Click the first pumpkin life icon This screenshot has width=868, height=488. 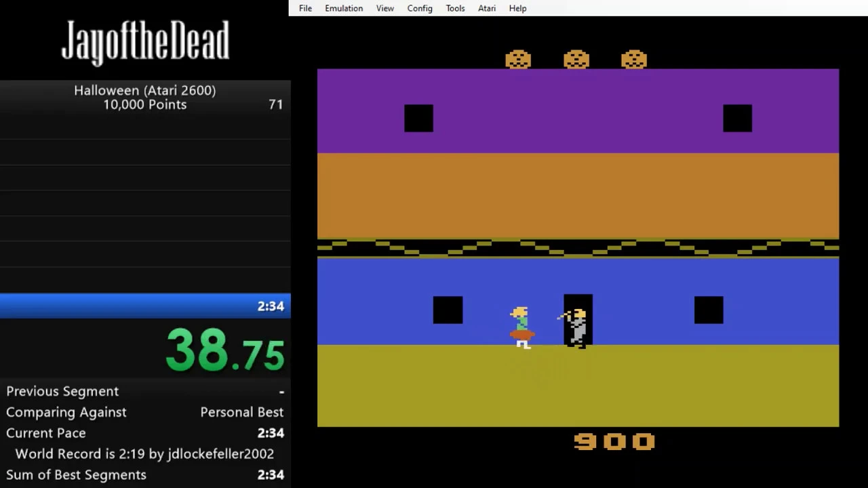[518, 59]
